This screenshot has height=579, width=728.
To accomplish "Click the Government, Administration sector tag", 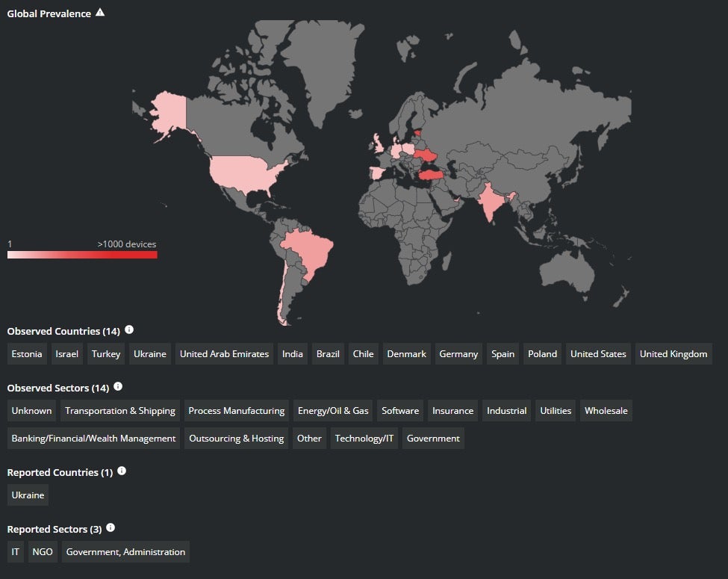I will pos(125,552).
